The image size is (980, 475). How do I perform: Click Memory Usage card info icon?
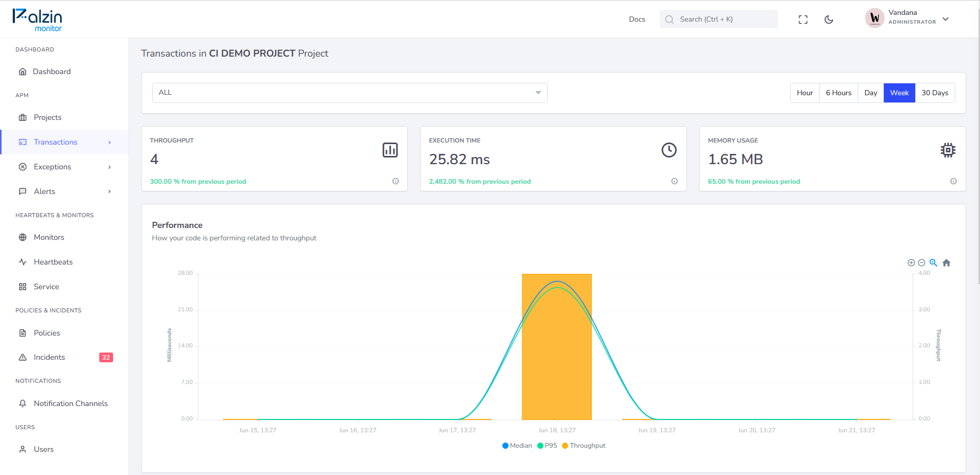click(953, 181)
